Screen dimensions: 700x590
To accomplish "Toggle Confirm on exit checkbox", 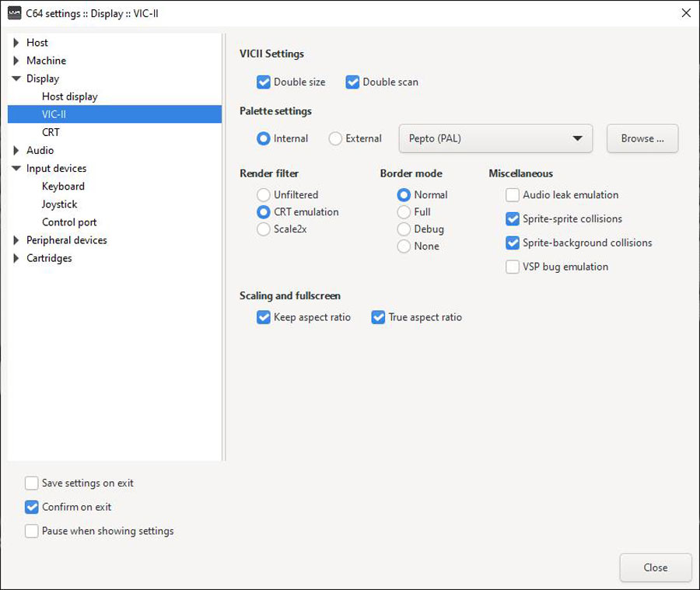I will pos(31,507).
